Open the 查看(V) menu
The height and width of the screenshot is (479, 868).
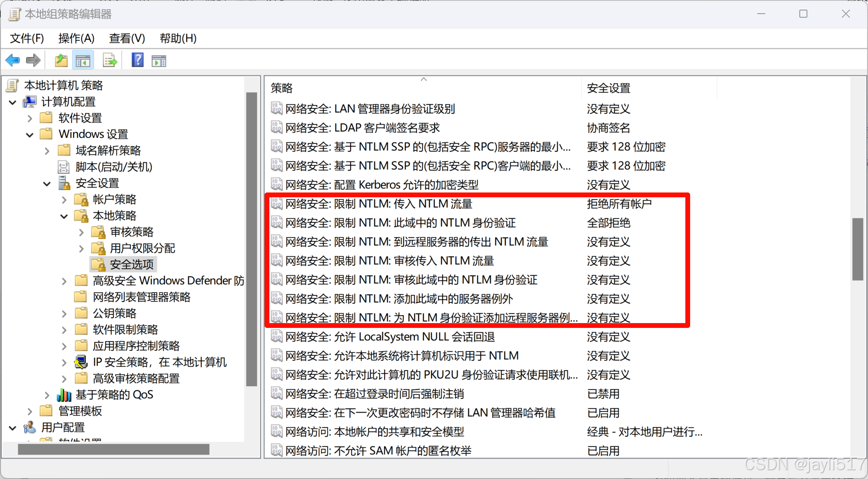pos(127,38)
